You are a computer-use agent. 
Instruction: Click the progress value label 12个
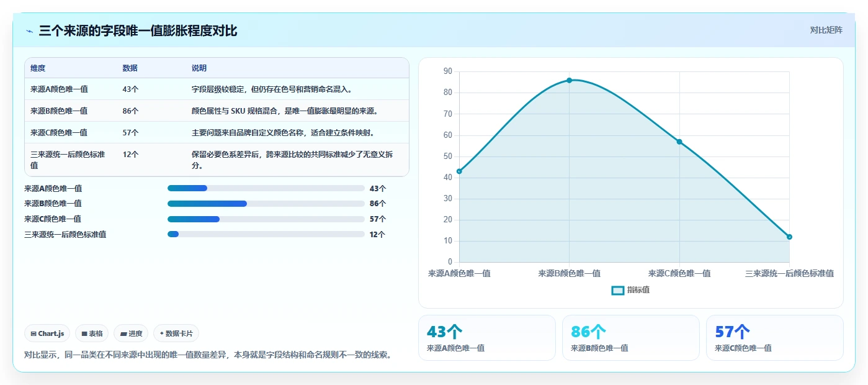(377, 235)
